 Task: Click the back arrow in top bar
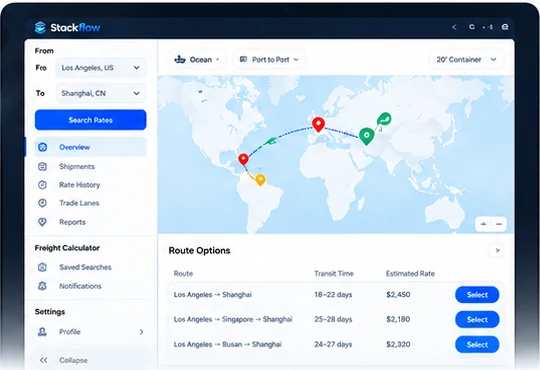click(x=454, y=27)
